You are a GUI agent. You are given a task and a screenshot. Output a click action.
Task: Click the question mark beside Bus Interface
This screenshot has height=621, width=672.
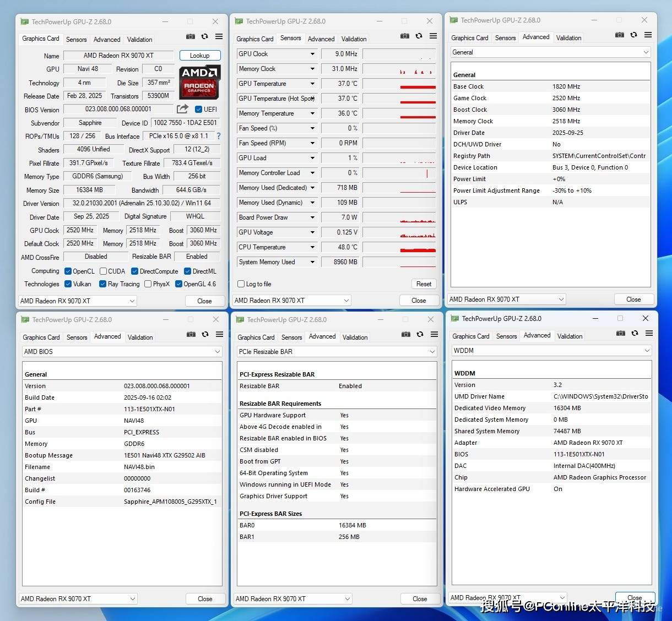click(x=219, y=136)
